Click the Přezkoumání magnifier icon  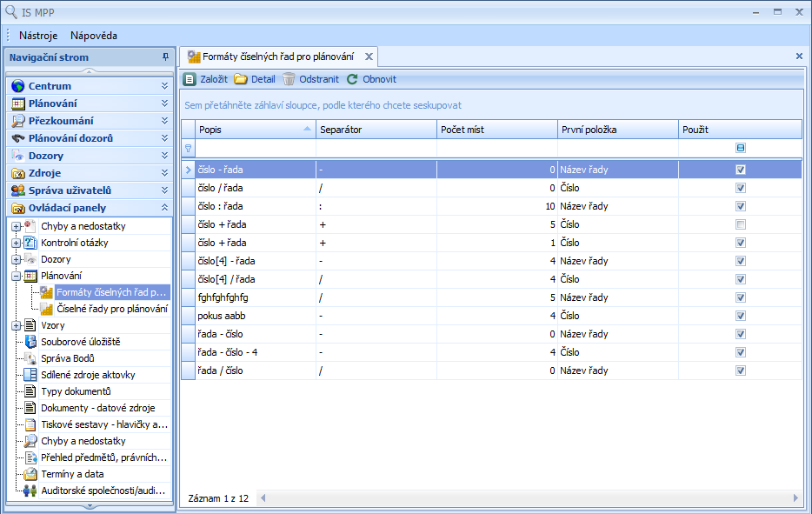pos(18,121)
